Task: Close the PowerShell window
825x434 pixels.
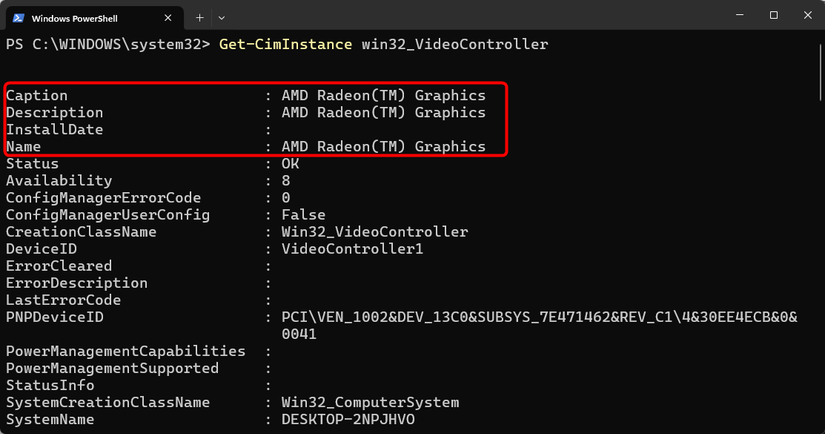Action: 808,15
